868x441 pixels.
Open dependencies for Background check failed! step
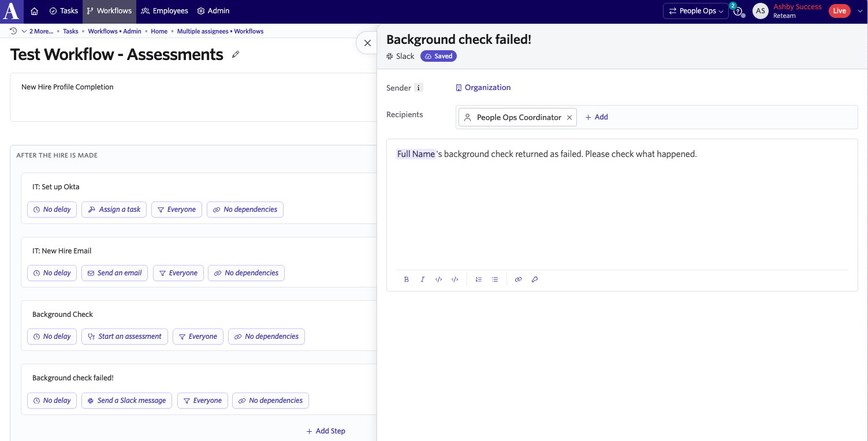pyautogui.click(x=270, y=401)
